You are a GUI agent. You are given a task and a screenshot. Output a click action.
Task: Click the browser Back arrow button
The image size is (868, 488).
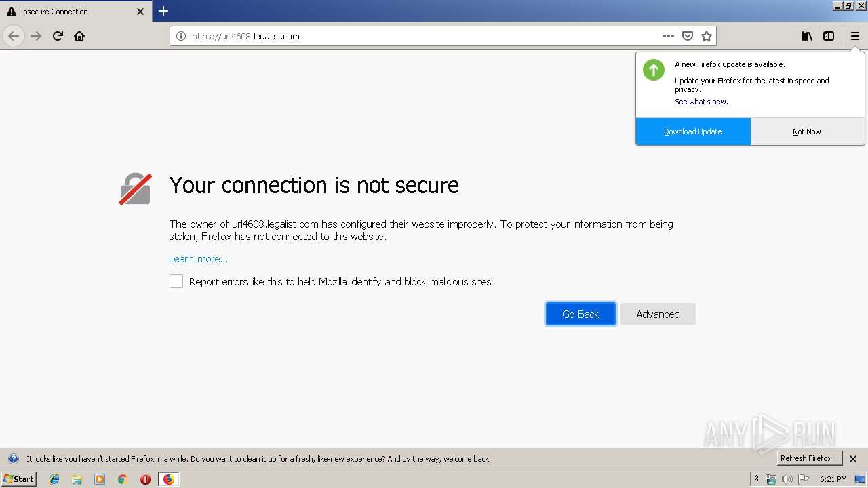(x=14, y=36)
